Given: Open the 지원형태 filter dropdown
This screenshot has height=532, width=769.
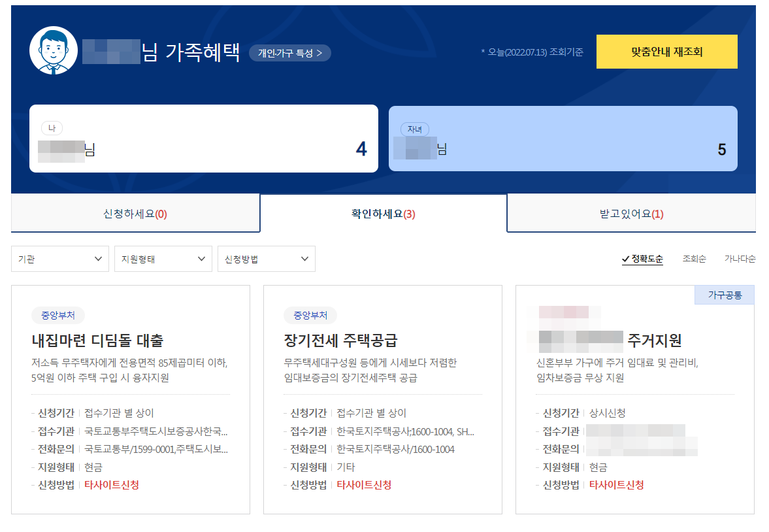Looking at the screenshot, I should click(x=163, y=259).
